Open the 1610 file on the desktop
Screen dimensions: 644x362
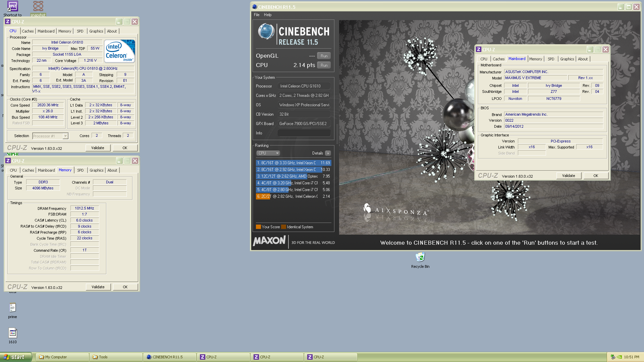click(12, 336)
